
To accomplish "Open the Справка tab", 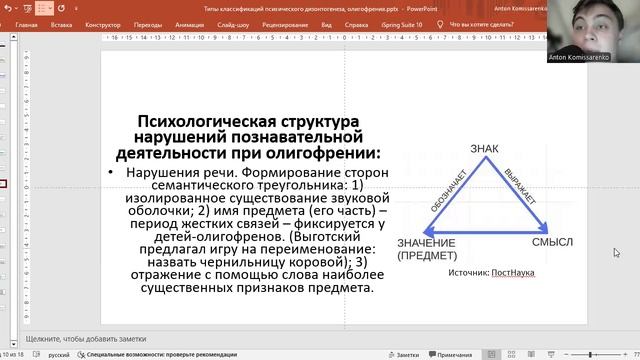I will click(x=356, y=25).
